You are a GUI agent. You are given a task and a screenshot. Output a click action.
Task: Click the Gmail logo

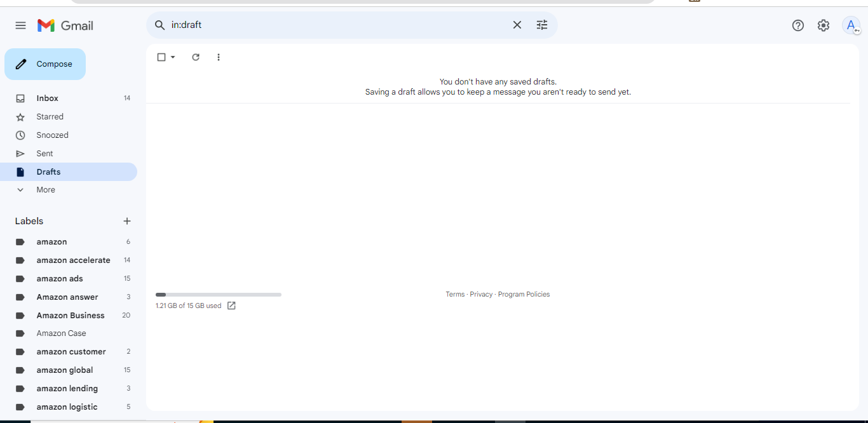65,25
